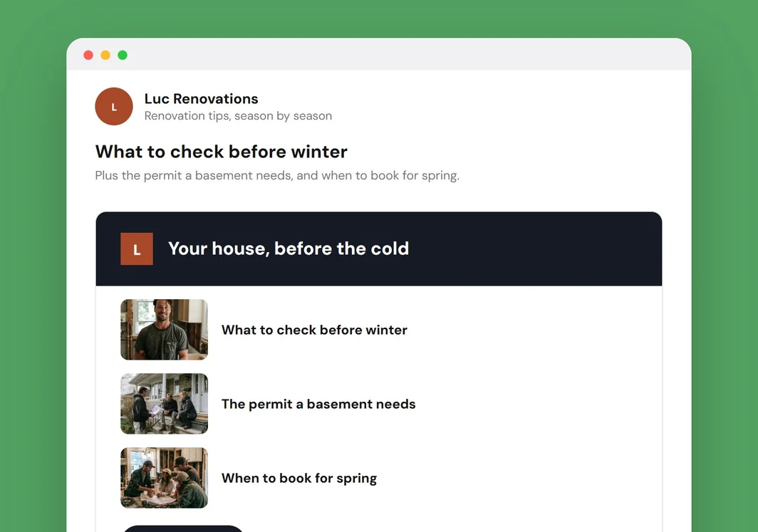Click the dark navy banner background
The image size is (758, 532).
click(x=531, y=249)
